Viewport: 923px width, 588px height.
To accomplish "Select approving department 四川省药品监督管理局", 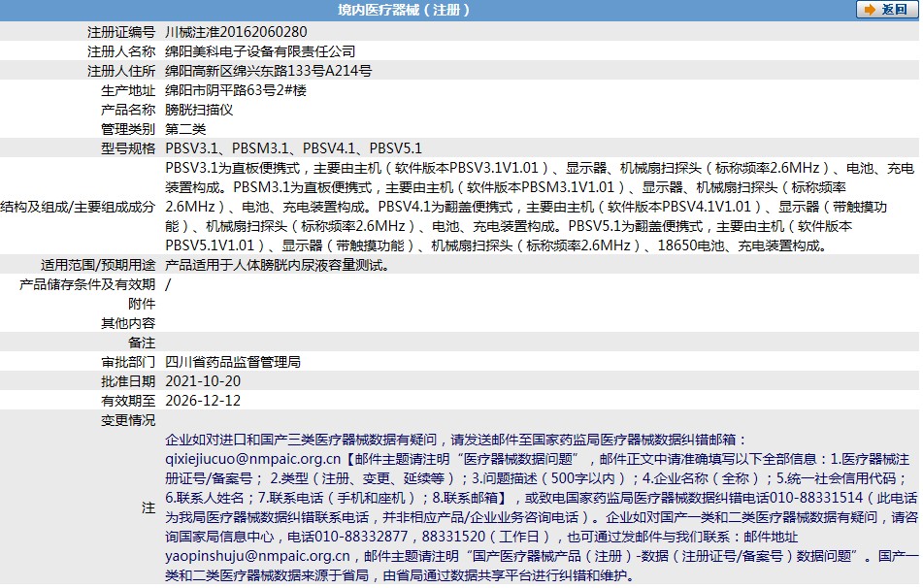I will coord(233,362).
